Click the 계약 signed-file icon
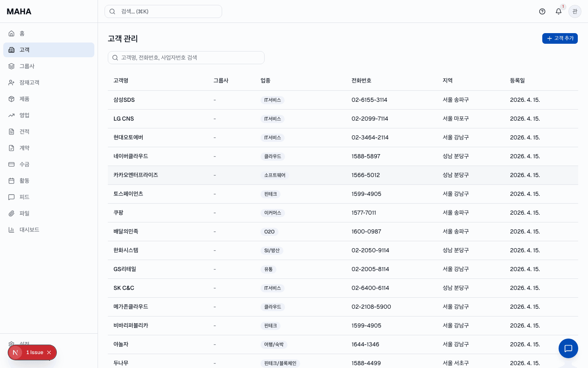The width and height of the screenshot is (588, 368). coord(11,148)
